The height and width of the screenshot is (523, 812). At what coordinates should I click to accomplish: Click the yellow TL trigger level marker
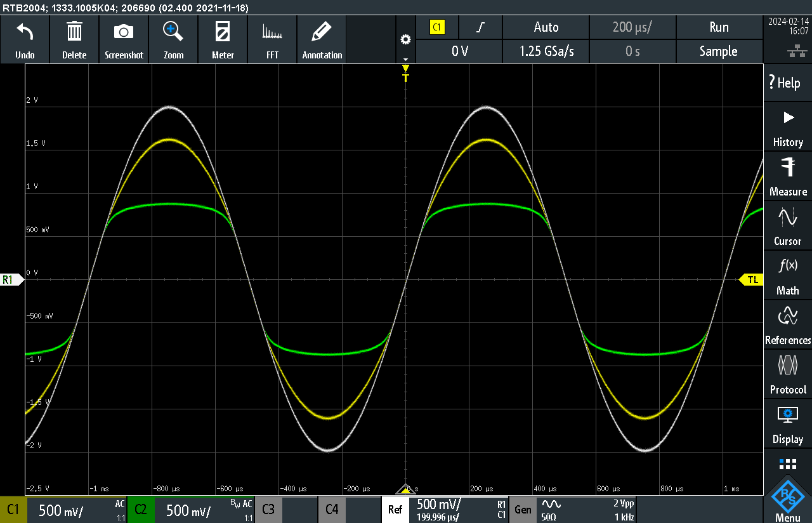[x=752, y=279]
